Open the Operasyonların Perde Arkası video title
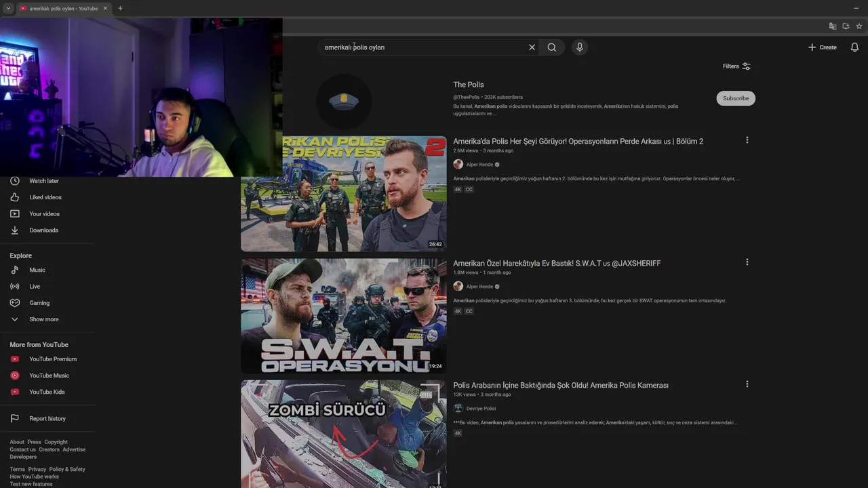The image size is (868, 488). [578, 141]
